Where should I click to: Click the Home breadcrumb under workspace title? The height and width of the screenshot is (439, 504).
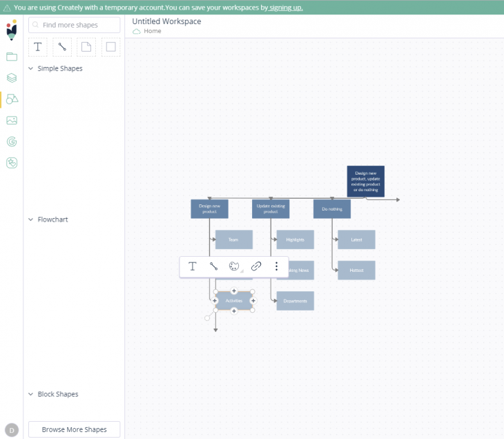[x=153, y=31]
